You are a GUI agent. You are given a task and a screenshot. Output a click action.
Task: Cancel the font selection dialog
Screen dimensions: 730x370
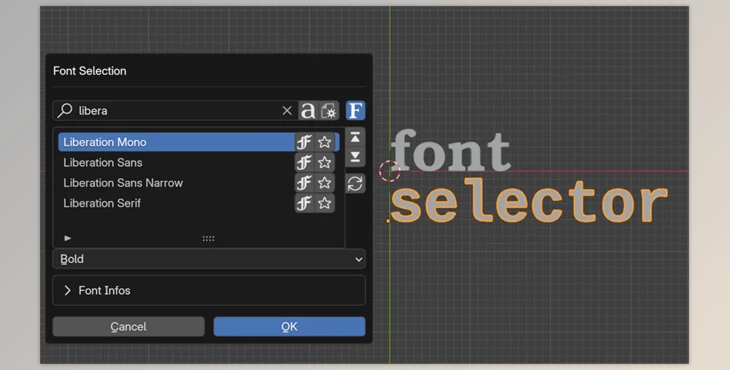[128, 327]
